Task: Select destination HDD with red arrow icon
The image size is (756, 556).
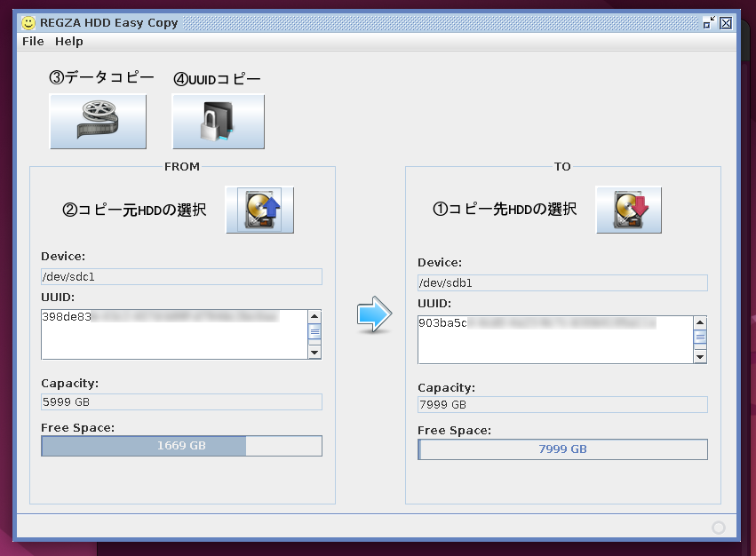Action: coord(628,210)
